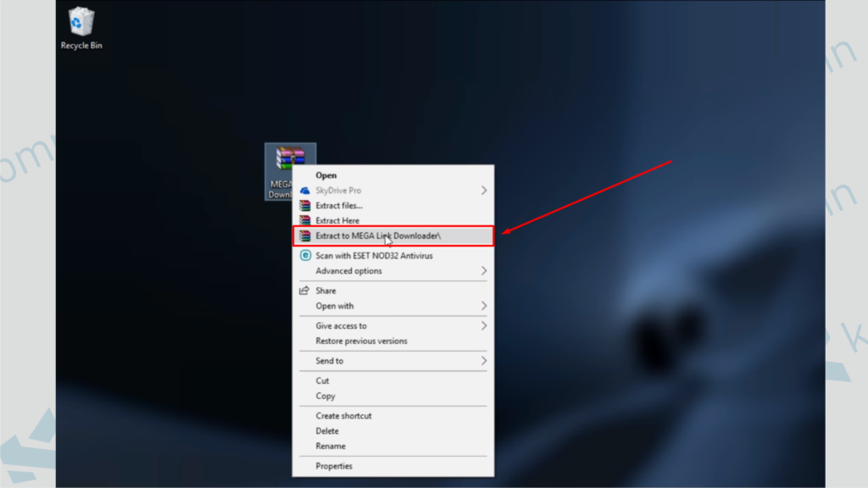Viewport: 868px width, 488px height.
Task: Click the Share icon in context menu
Action: pyautogui.click(x=305, y=291)
